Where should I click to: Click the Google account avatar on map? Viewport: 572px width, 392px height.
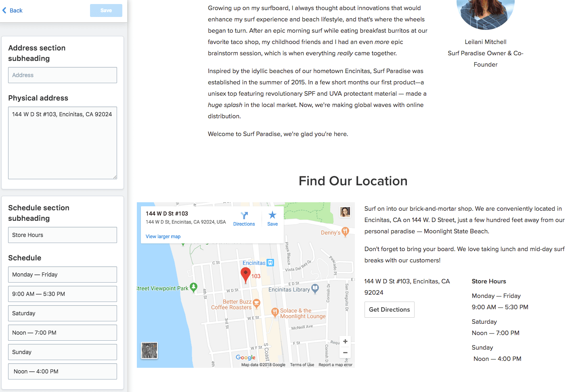pos(345,212)
